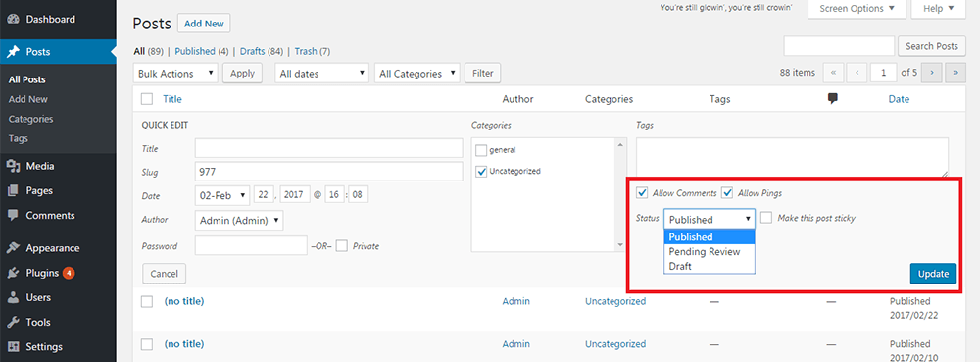Click the Comments speech bubble sidebar icon
Viewport: 980px width, 362px height.
click(x=13, y=215)
